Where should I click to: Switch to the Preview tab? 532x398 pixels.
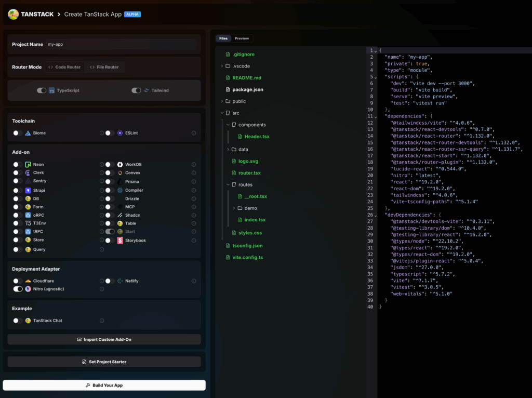click(x=242, y=38)
